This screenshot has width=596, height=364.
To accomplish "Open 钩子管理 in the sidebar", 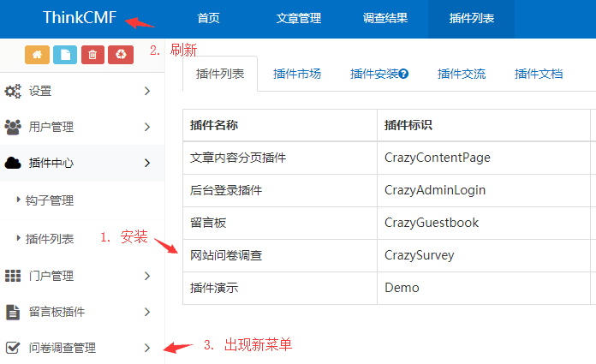I will click(x=50, y=200).
